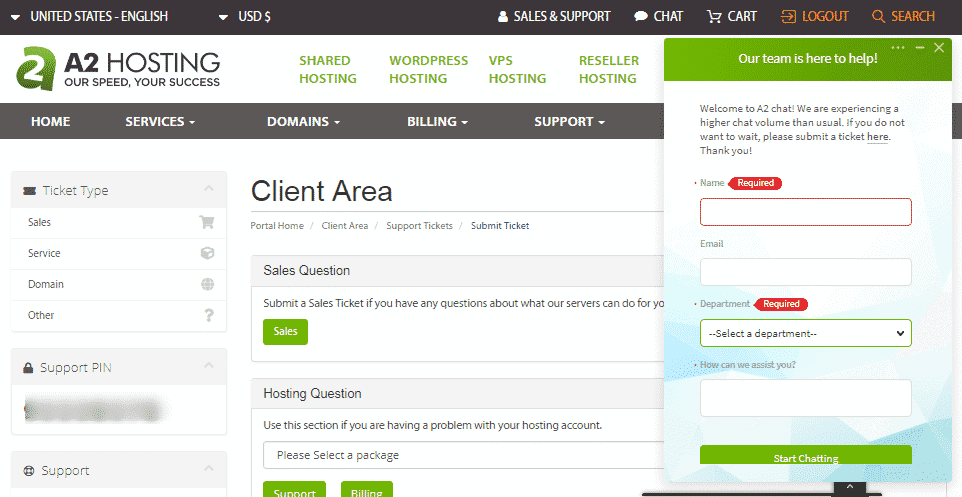Click the Logout link text
The width and height of the screenshot is (962, 497).
(825, 17)
